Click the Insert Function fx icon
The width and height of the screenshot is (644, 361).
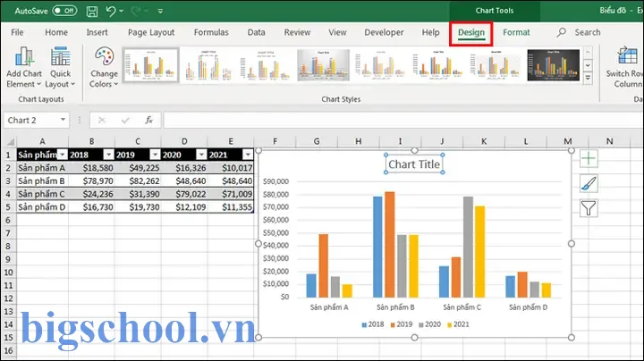tap(148, 121)
